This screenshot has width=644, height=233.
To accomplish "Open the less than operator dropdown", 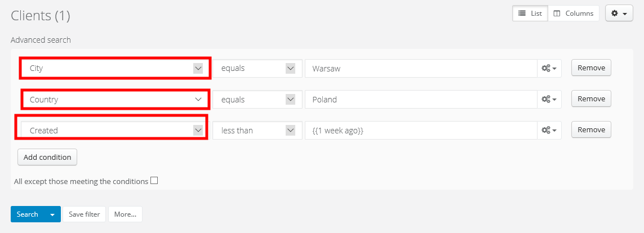I will [257, 130].
